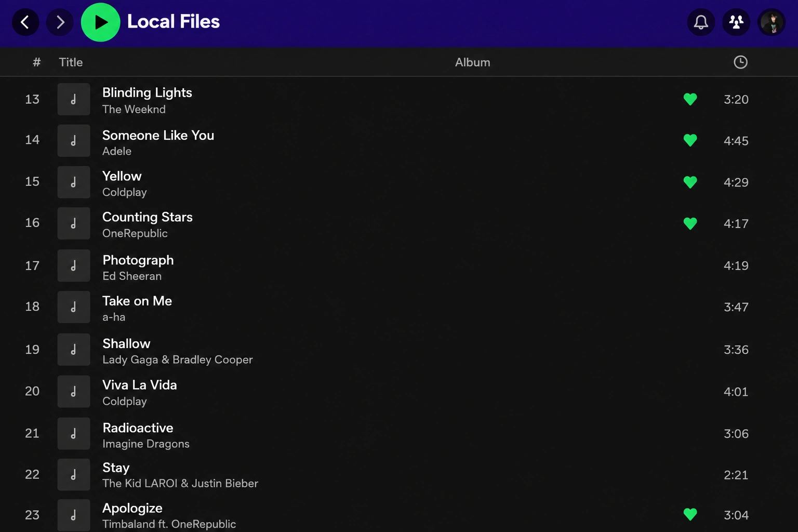Select the Radioactive title
Viewport: 798px width, 532px height.
pos(138,428)
